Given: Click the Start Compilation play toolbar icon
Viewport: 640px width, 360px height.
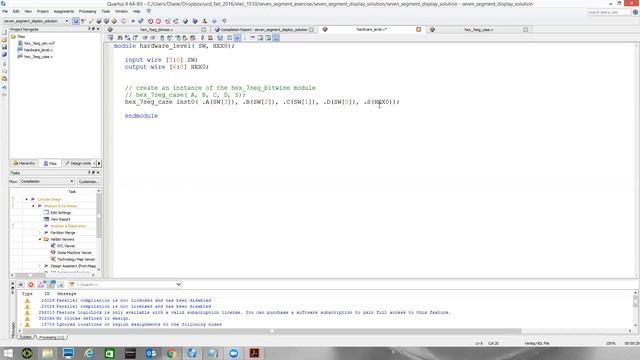Looking at the screenshot, I should (x=133, y=21).
